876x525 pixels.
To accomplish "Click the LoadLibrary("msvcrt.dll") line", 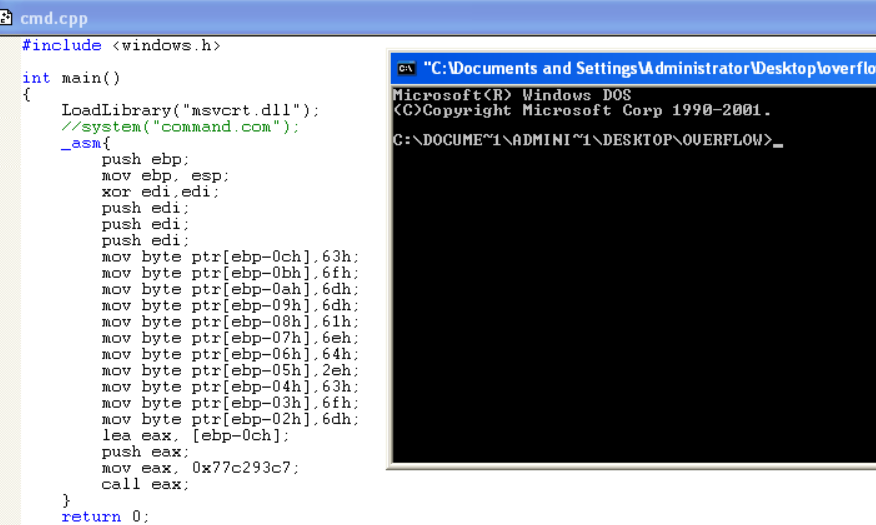I will (x=190, y=110).
